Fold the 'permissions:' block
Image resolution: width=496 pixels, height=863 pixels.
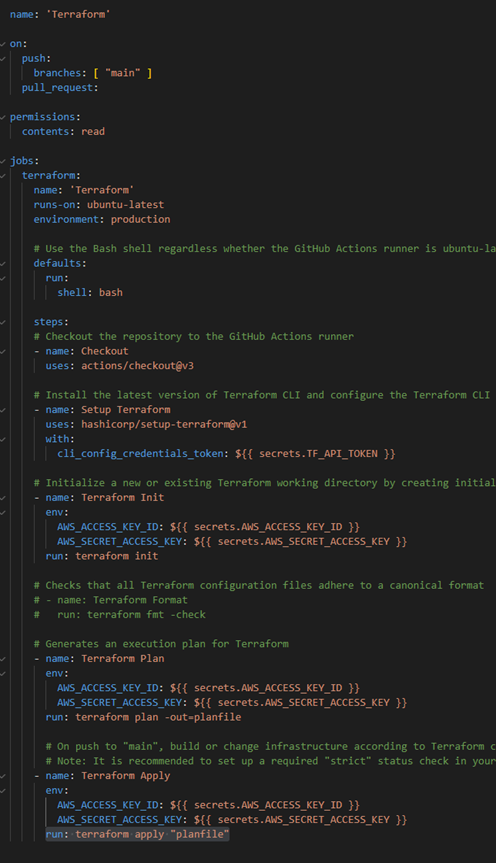tap(3, 117)
